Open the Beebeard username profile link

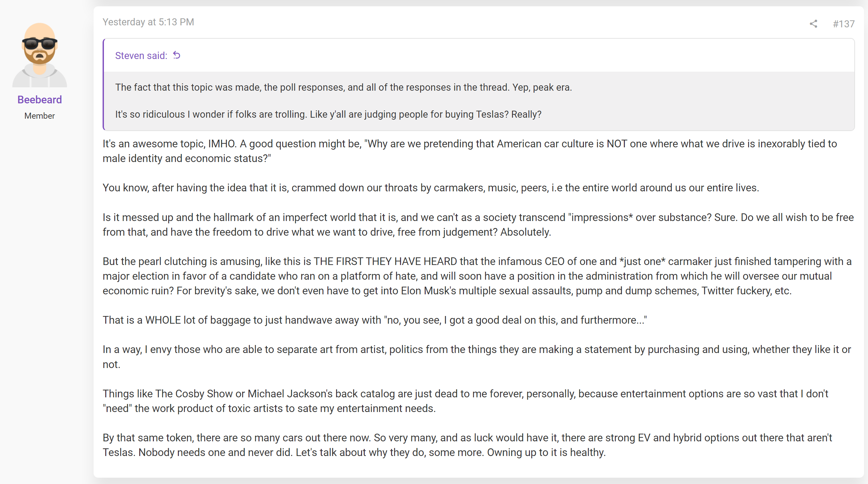39,99
